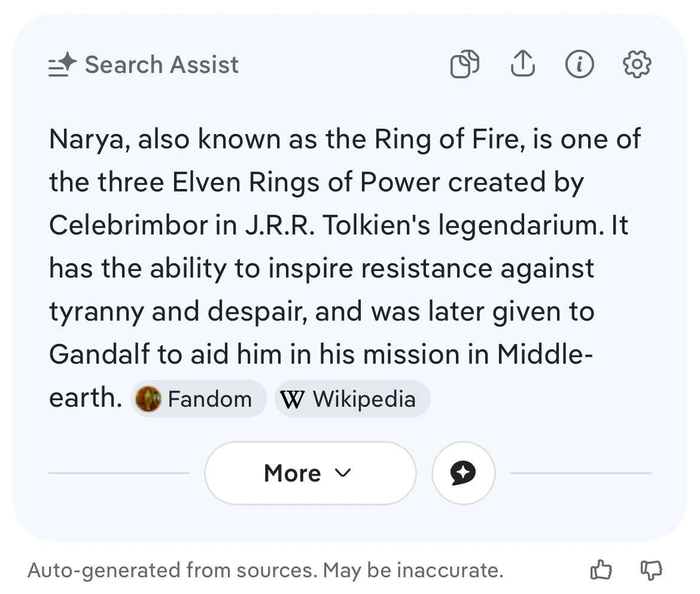Image resolution: width=700 pixels, height=594 pixels.
Task: Click the Auto-generated from sources disclaimer
Action: 265,571
